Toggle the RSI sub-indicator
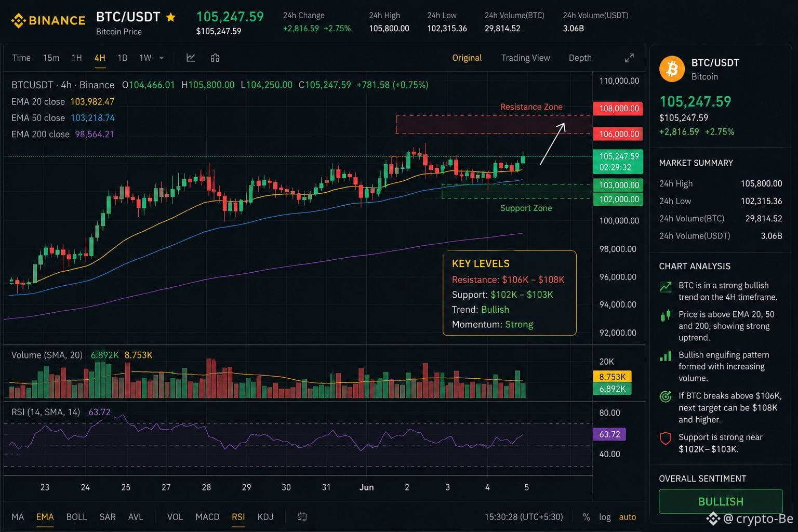798x532 pixels. [238, 516]
